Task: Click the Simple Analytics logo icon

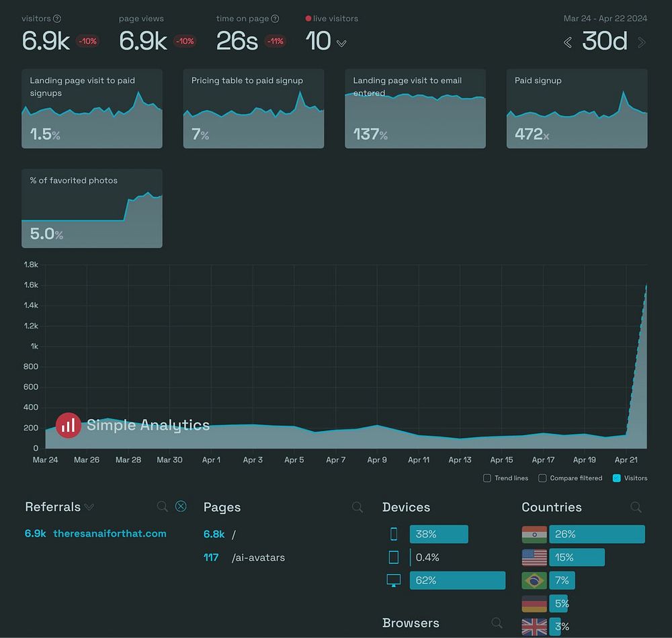Action: (x=68, y=425)
